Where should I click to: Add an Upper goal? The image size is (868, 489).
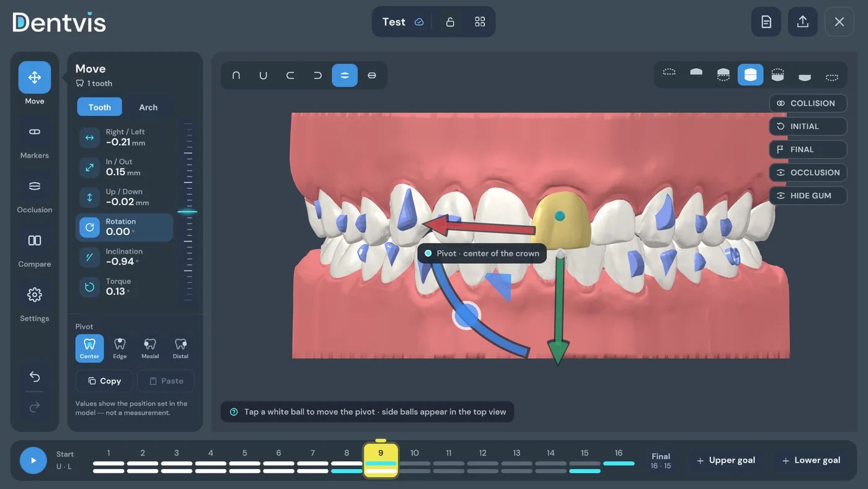[x=726, y=460]
